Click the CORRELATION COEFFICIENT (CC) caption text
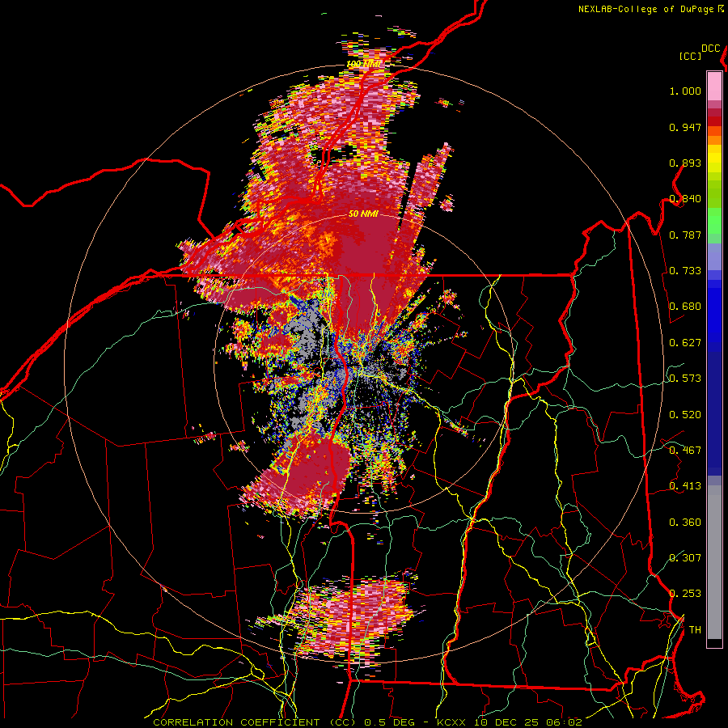Image resolution: width=728 pixels, height=728 pixels. [253, 722]
